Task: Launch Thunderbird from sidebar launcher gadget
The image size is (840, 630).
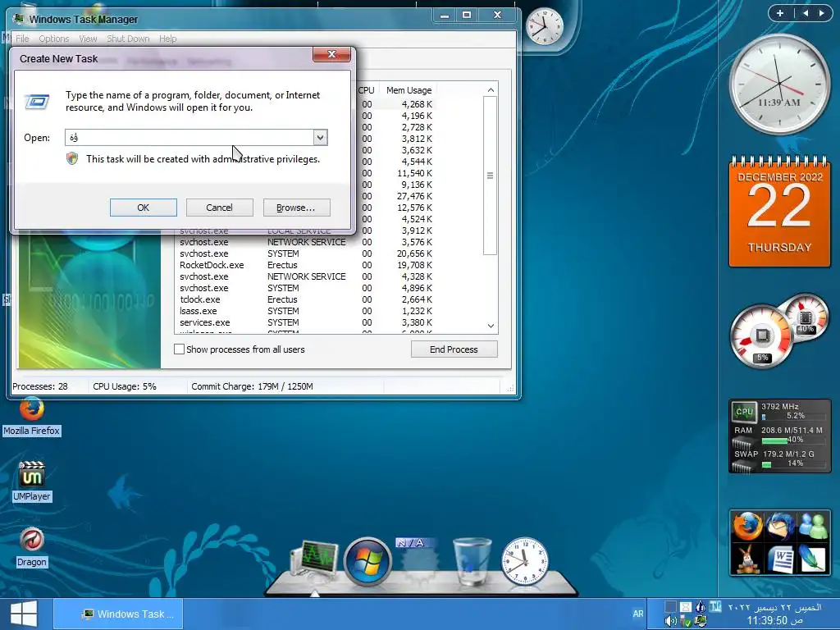Action: click(780, 527)
